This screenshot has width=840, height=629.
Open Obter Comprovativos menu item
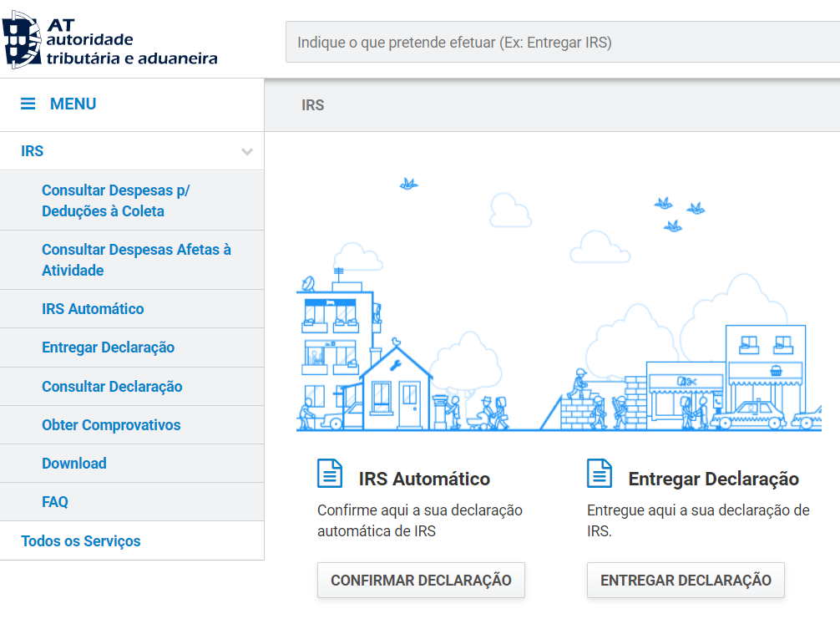tap(111, 425)
